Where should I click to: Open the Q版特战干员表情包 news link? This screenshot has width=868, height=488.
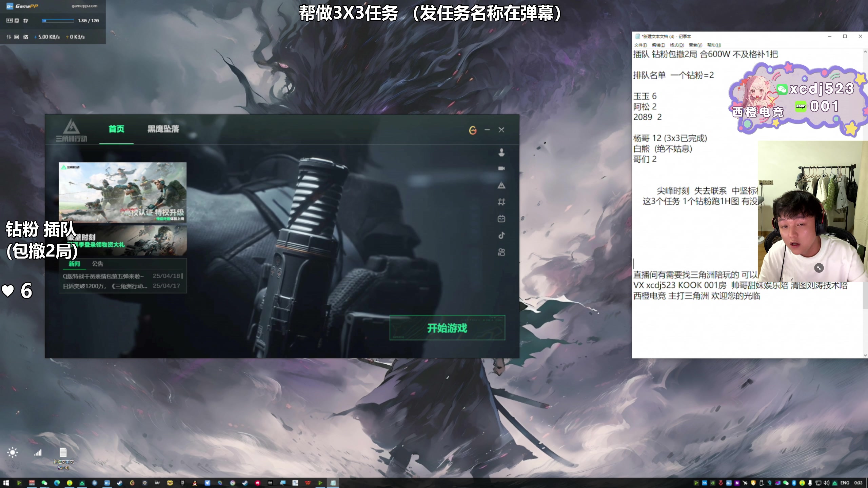click(x=103, y=276)
